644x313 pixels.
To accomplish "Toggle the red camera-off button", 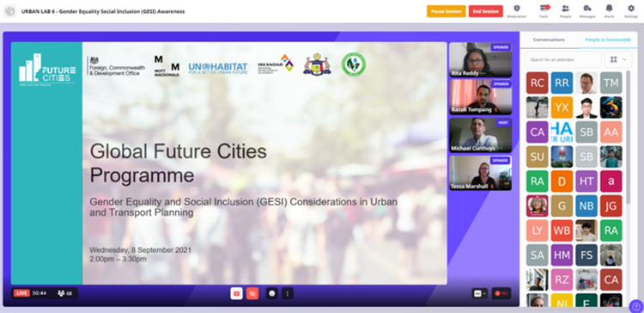I will point(252,293).
